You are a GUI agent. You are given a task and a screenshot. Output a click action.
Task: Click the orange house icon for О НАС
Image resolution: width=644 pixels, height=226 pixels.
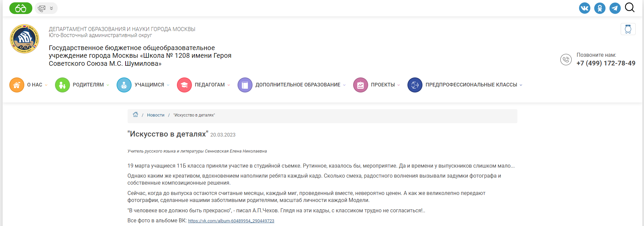click(x=17, y=85)
